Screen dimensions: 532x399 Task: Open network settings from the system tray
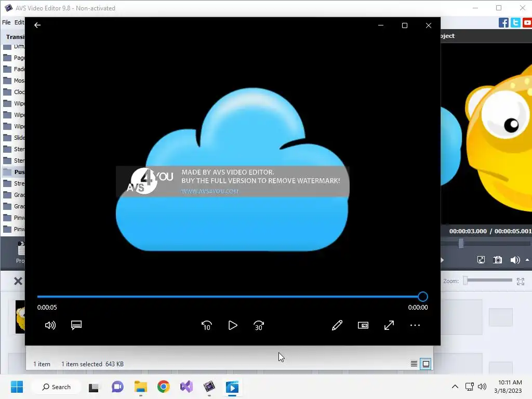point(470,387)
